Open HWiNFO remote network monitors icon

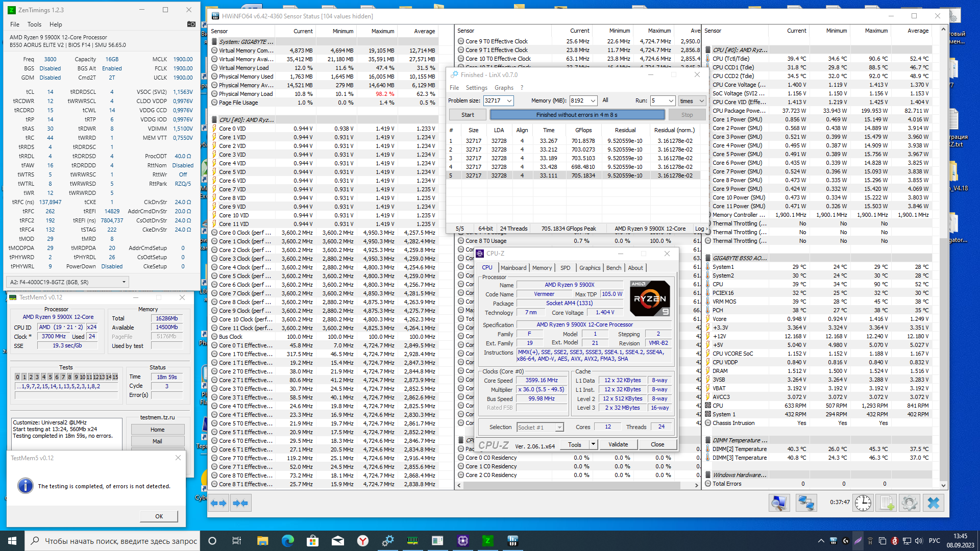click(806, 503)
